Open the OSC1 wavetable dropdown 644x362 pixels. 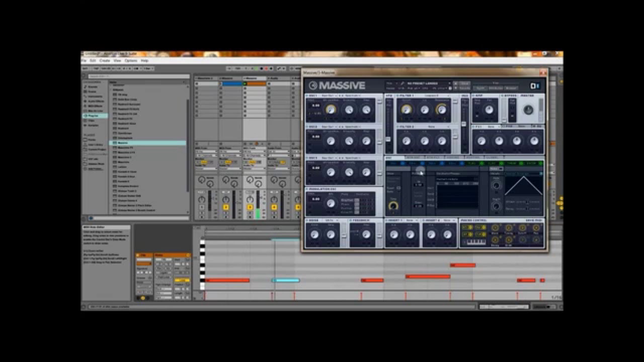pyautogui.click(x=329, y=95)
